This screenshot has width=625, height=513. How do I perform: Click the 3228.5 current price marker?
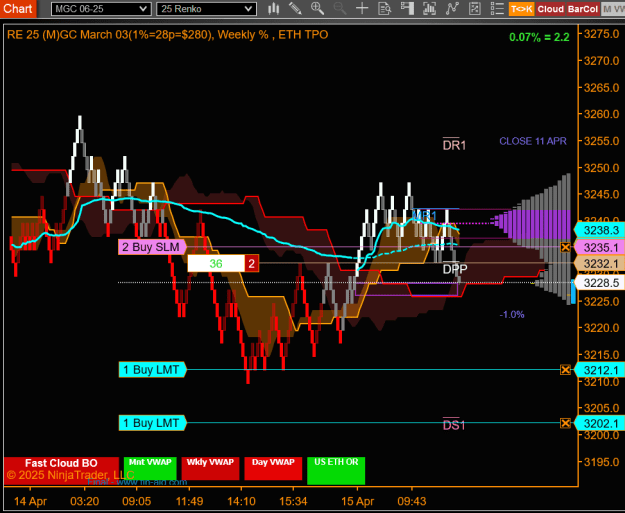pos(599,283)
